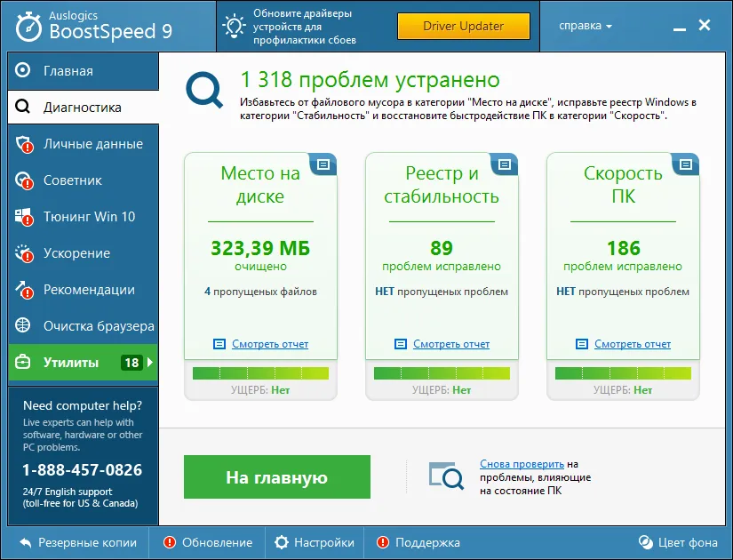The image size is (733, 560).
Task: Open Поддержка in footer
Action: 418,543
